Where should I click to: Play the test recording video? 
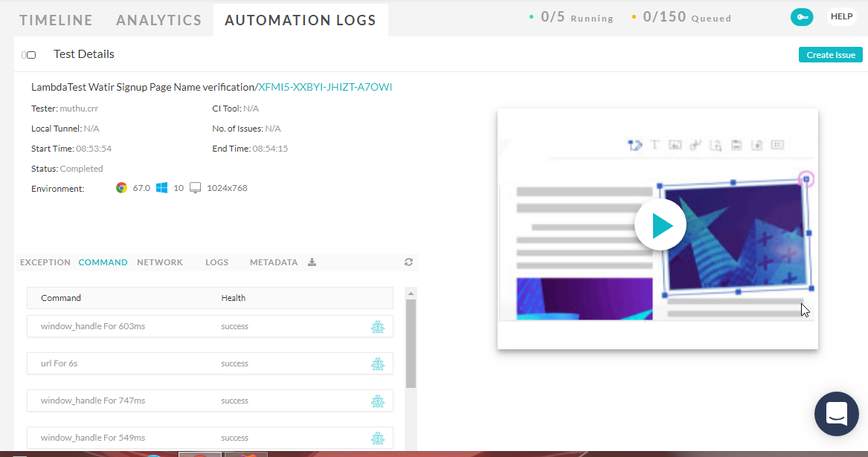coord(660,225)
